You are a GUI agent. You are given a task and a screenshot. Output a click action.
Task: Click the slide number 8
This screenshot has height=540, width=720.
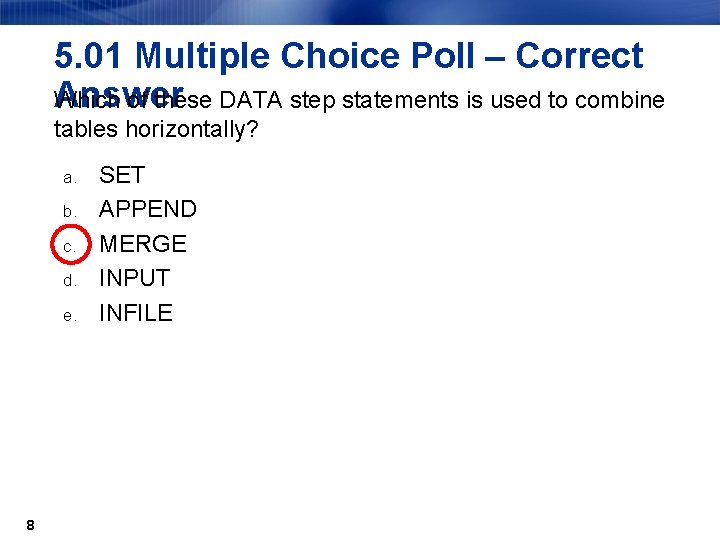[30, 525]
